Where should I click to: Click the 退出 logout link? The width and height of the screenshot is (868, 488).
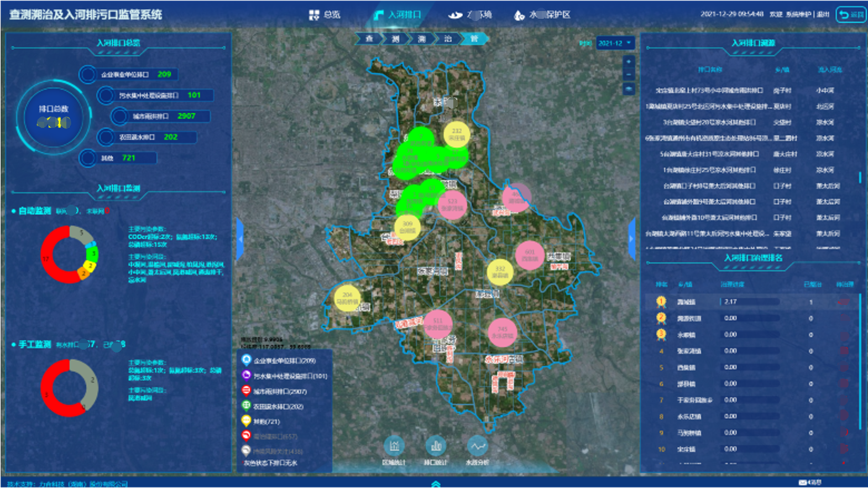823,14
